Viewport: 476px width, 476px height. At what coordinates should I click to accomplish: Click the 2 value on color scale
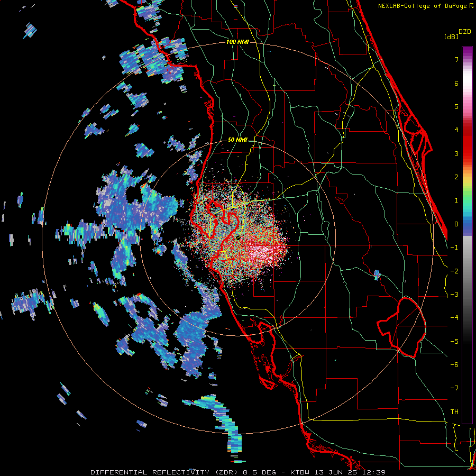[x=456, y=177]
